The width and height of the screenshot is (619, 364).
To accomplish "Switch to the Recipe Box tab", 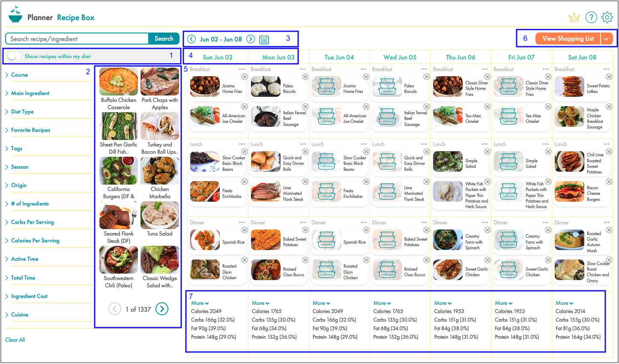I will (75, 18).
